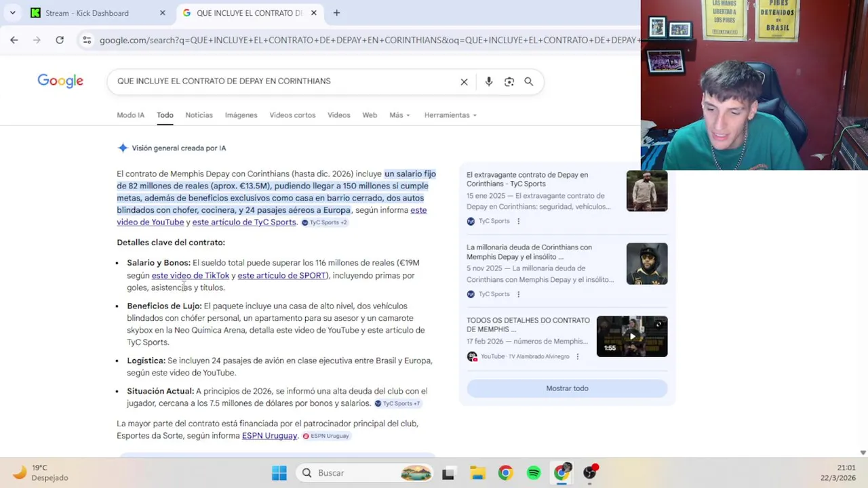Click the TyC Sports +7 source chip
This screenshot has width=868, height=488.
point(397,403)
